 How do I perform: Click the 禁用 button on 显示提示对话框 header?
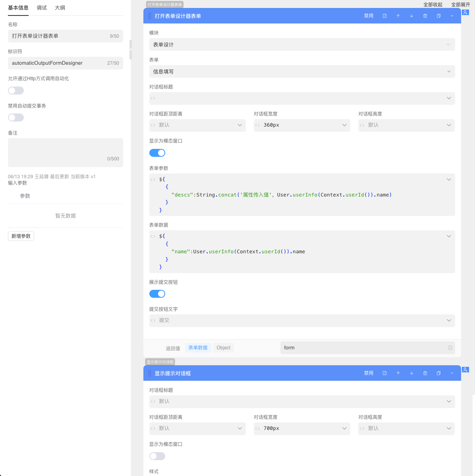point(369,373)
